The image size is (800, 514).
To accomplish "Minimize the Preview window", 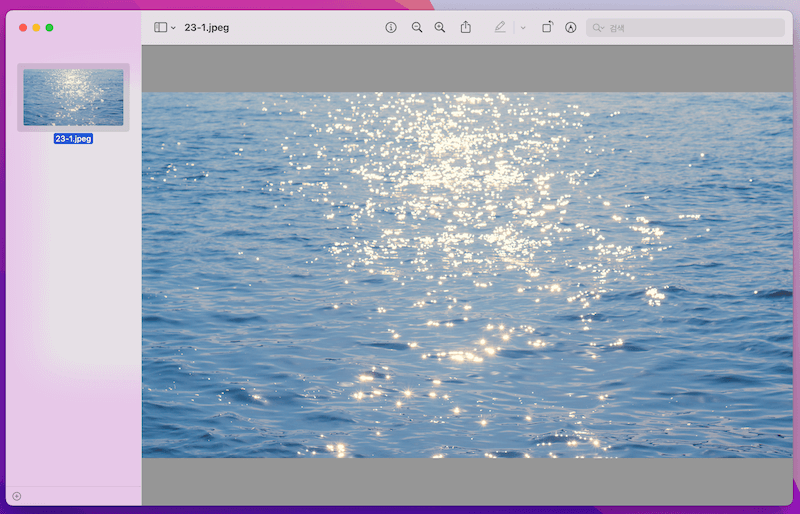I will 36,28.
